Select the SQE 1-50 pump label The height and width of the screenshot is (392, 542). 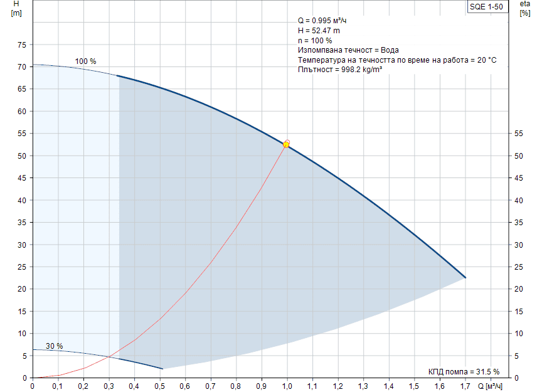pyautogui.click(x=486, y=7)
